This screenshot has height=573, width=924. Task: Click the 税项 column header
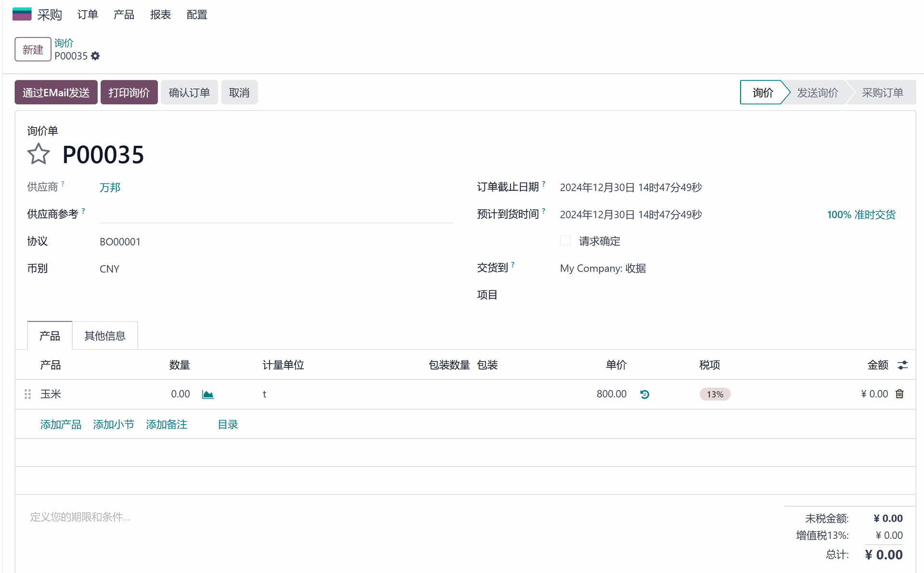pyautogui.click(x=709, y=365)
